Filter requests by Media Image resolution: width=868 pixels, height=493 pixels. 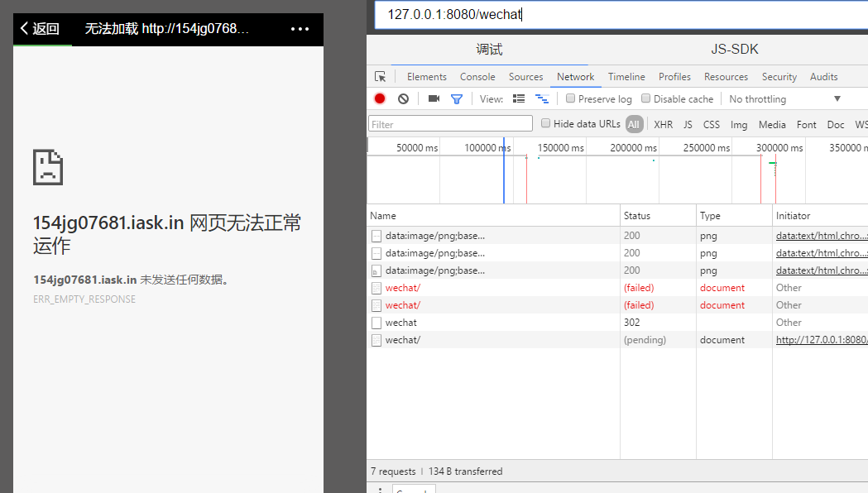click(x=772, y=125)
